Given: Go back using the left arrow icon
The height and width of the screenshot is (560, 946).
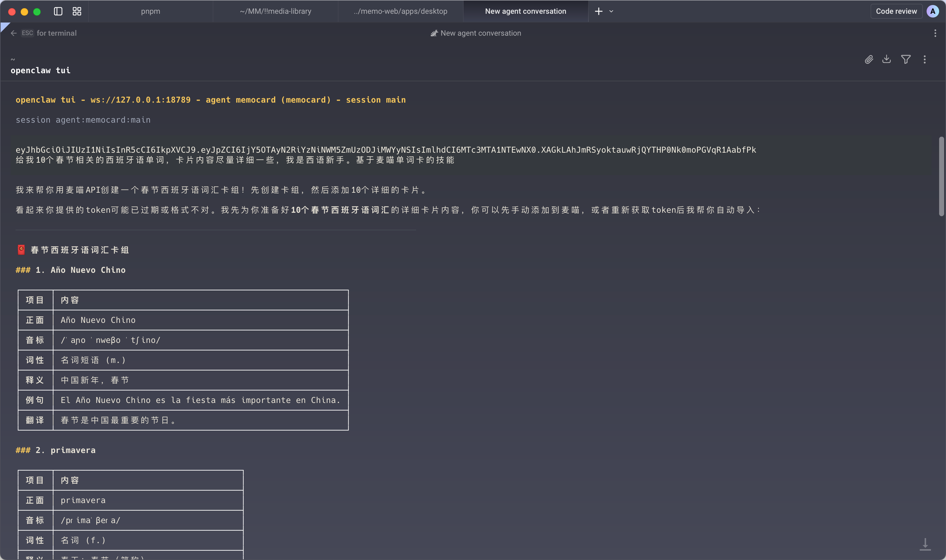Looking at the screenshot, I should (14, 33).
